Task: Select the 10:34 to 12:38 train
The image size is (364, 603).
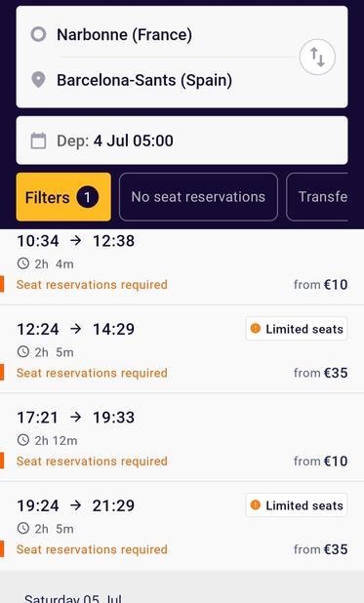Action: 182,266
